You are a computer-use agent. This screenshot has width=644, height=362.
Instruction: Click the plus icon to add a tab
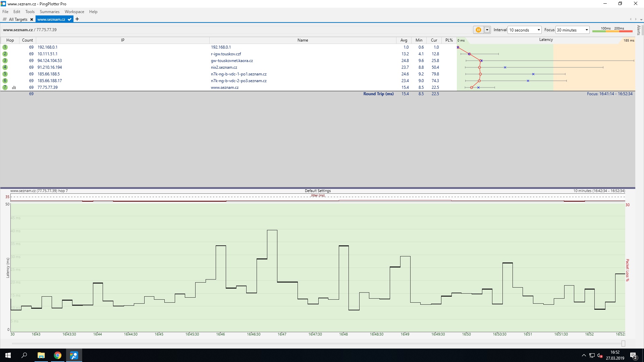pyautogui.click(x=77, y=19)
